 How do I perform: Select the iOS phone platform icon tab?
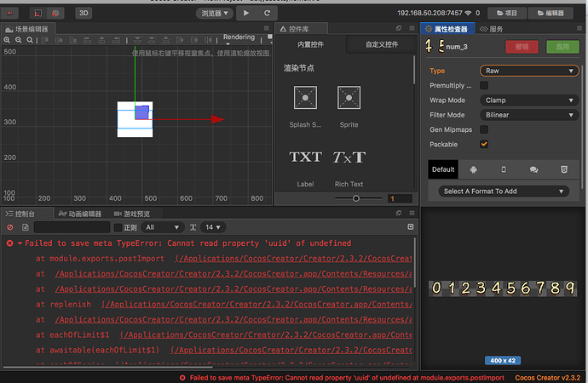(504, 169)
